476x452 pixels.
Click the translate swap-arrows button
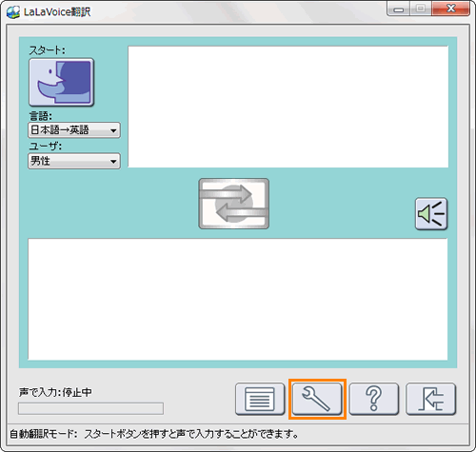pos(234,204)
